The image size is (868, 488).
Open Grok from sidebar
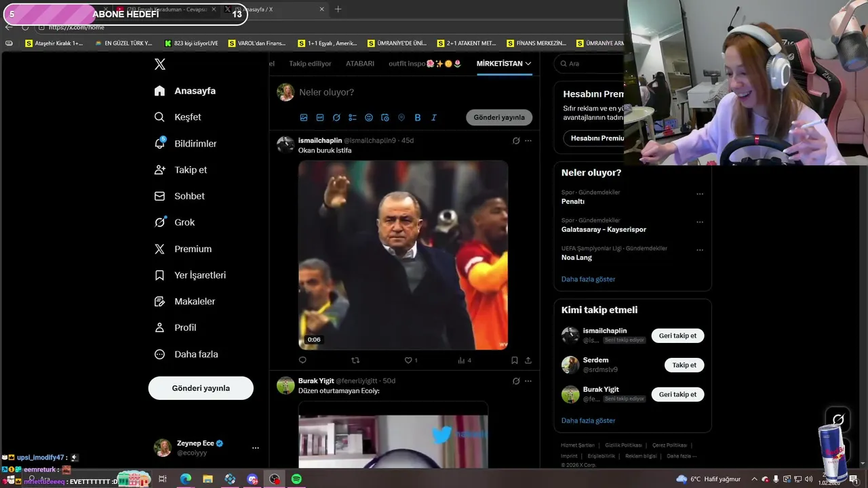(174, 222)
